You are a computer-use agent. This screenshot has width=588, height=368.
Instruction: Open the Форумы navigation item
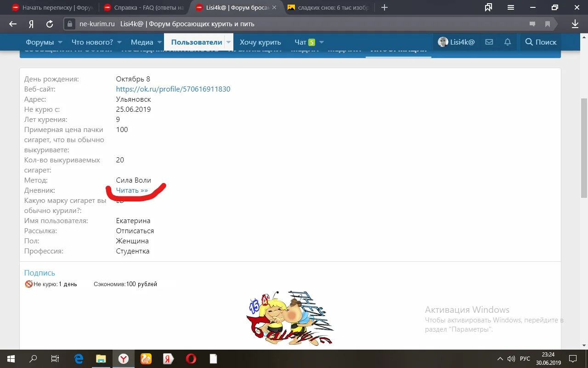point(40,42)
